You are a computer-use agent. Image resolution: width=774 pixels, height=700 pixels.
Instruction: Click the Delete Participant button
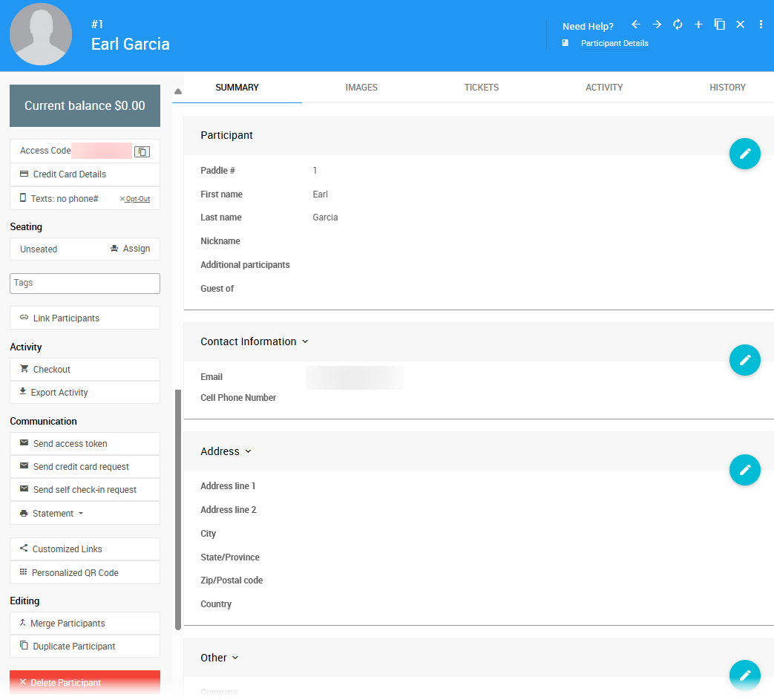click(x=85, y=682)
